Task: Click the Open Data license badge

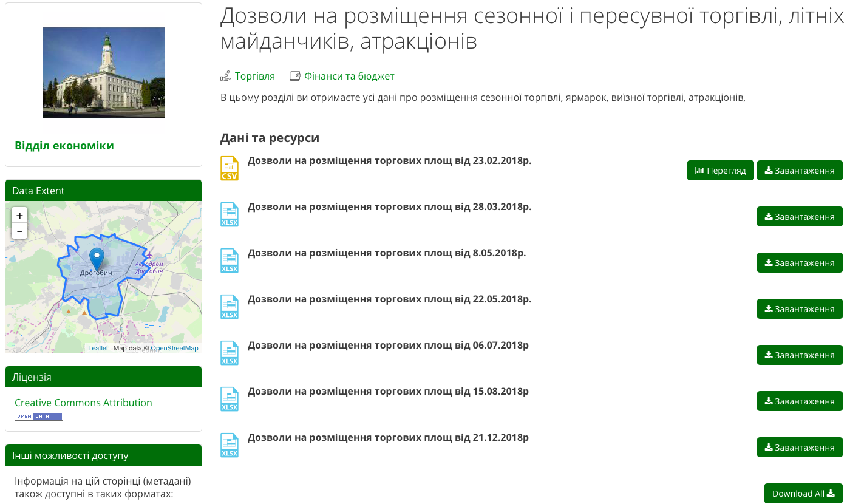Action: click(x=39, y=416)
